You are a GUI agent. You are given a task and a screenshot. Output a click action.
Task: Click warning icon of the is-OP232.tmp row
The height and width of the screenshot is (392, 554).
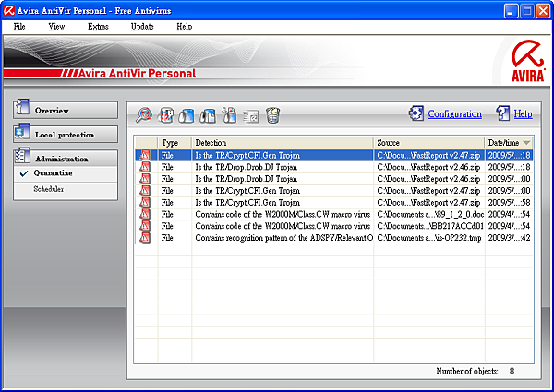[x=145, y=238]
